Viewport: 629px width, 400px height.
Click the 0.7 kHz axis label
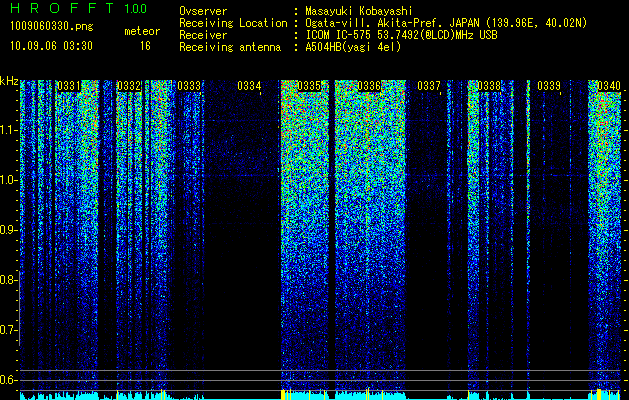pyautogui.click(x=8, y=330)
